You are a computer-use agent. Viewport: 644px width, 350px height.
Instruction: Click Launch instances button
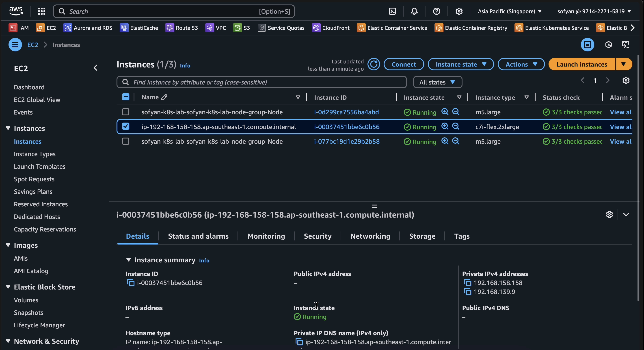tap(582, 65)
